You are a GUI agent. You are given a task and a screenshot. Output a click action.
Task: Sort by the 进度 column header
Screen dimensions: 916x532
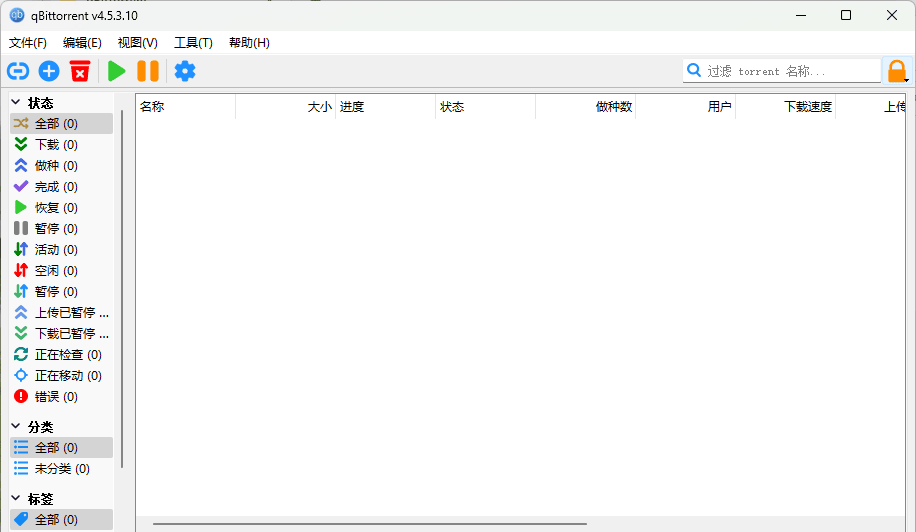(386, 107)
